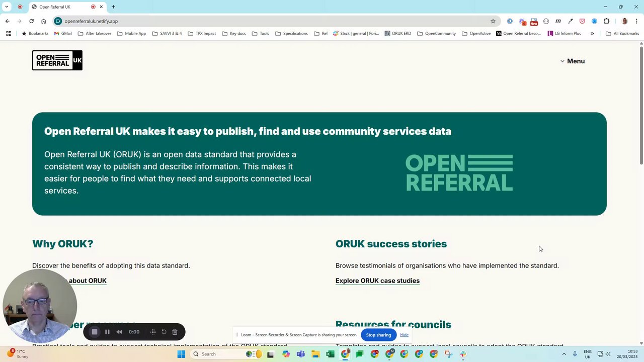Follow the Explore ORUK case studies link
Screen dimensions: 644x362
coord(377,281)
